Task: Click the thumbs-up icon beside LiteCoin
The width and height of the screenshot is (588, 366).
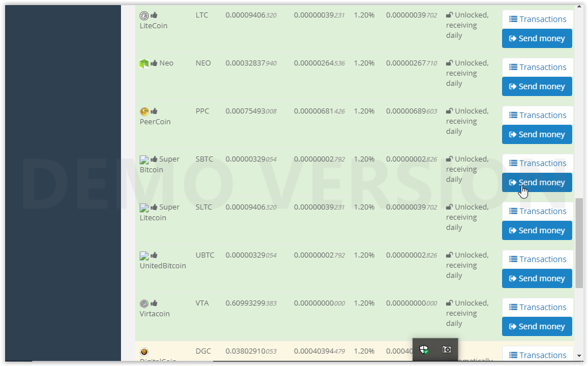Action: tap(154, 15)
